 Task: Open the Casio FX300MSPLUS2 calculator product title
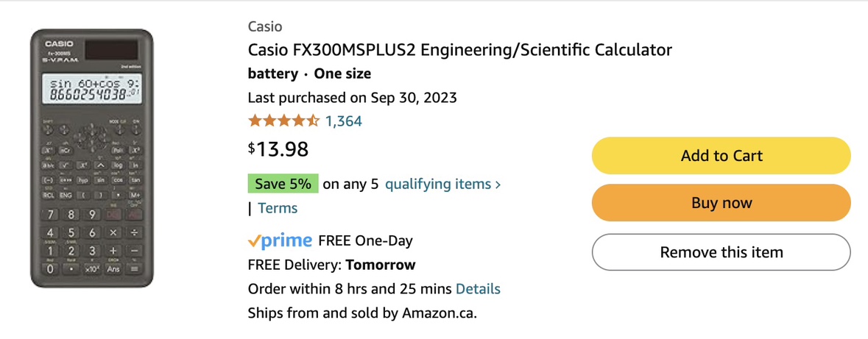point(459,50)
